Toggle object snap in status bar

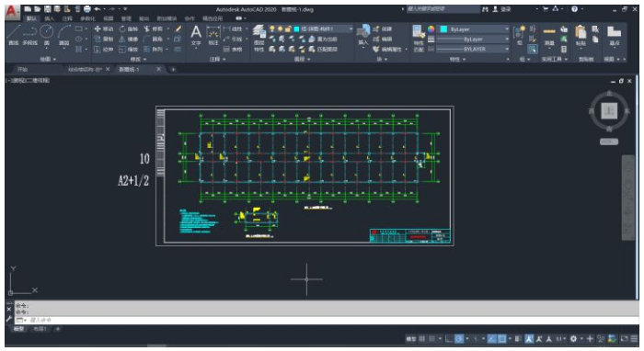[x=502, y=339]
